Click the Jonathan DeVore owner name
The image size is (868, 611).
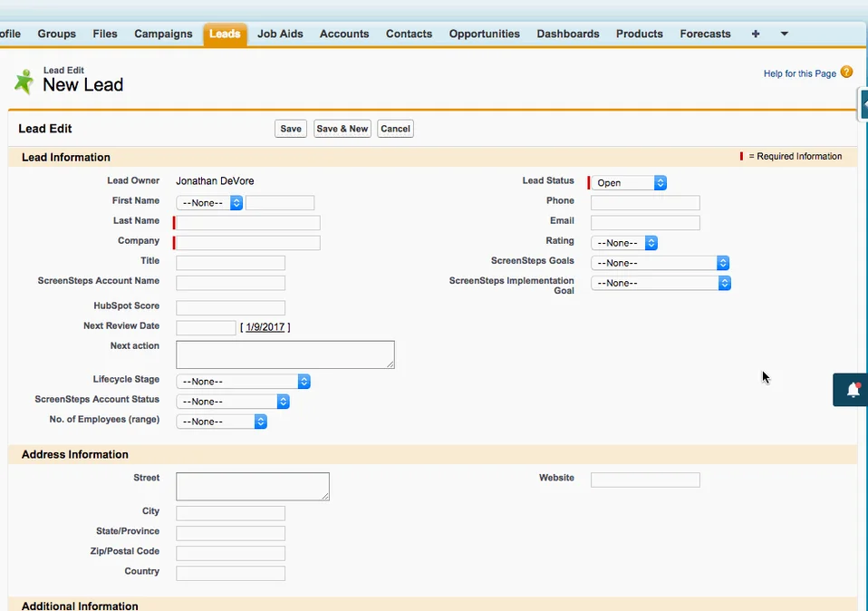[215, 181]
